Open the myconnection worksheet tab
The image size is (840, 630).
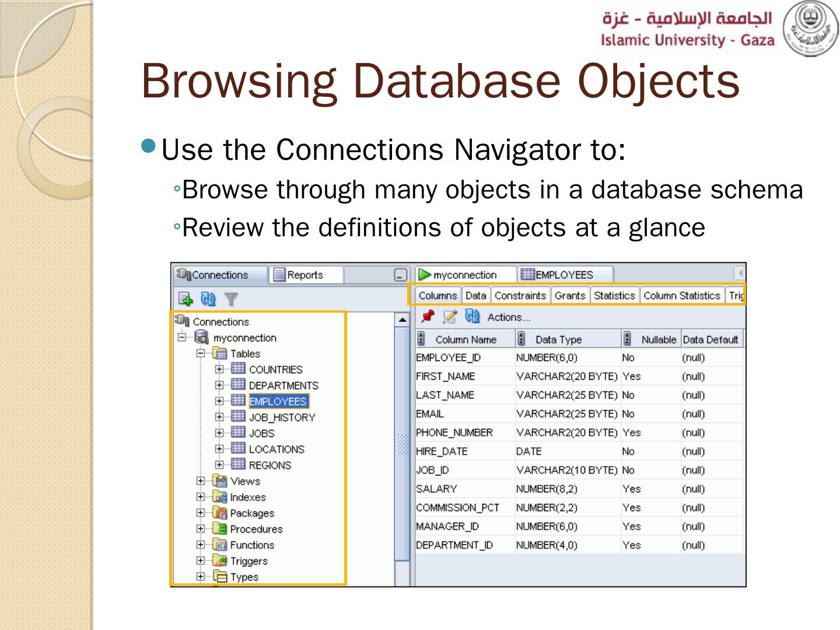click(466, 275)
